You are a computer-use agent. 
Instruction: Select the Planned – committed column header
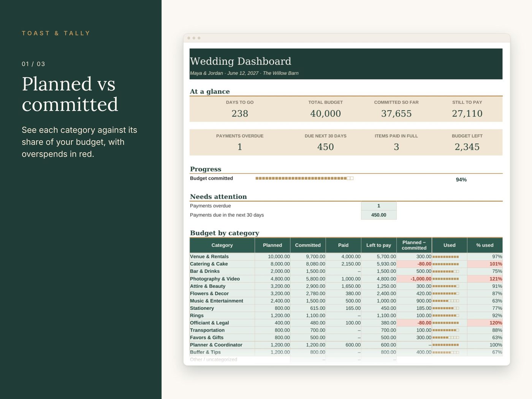[414, 245]
